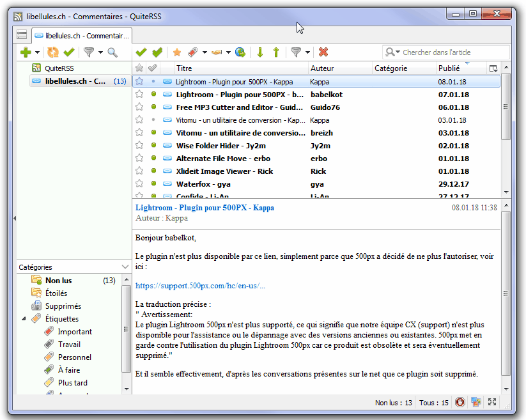Click the feed search magnifier icon
526x420 pixels.
coord(112,52)
